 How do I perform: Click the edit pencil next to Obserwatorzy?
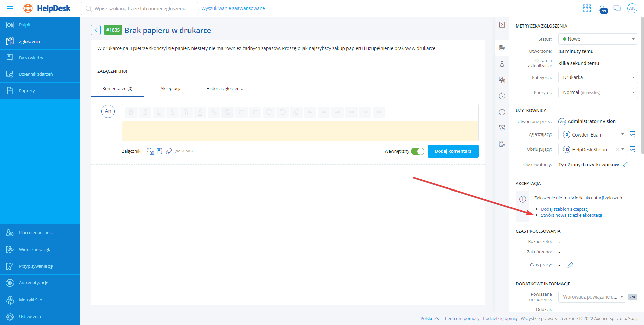(625, 165)
